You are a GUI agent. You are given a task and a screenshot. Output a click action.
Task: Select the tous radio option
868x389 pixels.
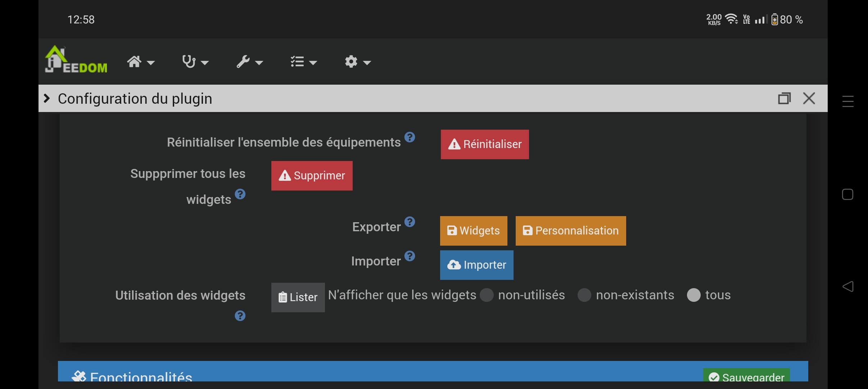point(694,295)
